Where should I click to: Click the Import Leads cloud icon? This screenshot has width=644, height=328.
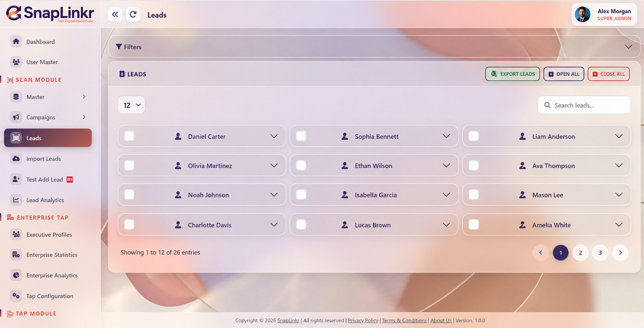[x=16, y=159]
